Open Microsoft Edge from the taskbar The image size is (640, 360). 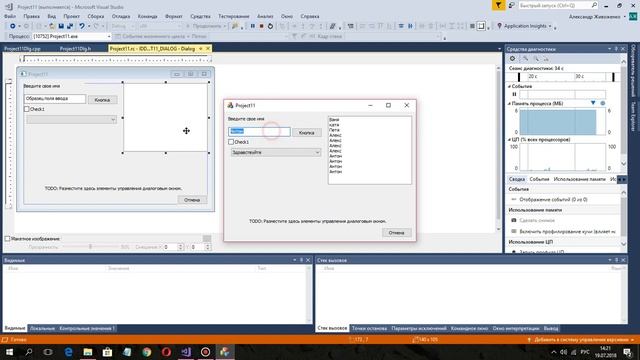pyautogui.click(x=68, y=352)
